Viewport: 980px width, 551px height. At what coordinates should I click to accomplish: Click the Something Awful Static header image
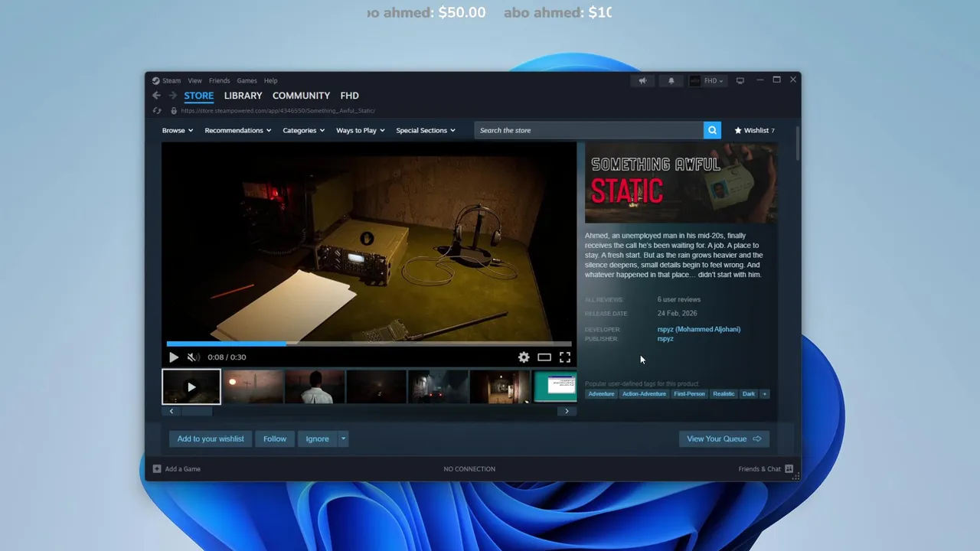tap(681, 183)
